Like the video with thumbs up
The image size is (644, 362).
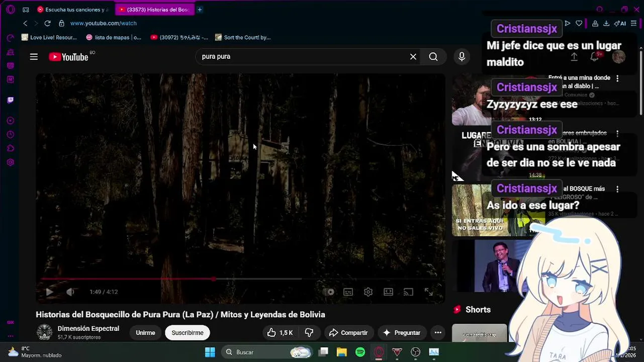click(280, 333)
